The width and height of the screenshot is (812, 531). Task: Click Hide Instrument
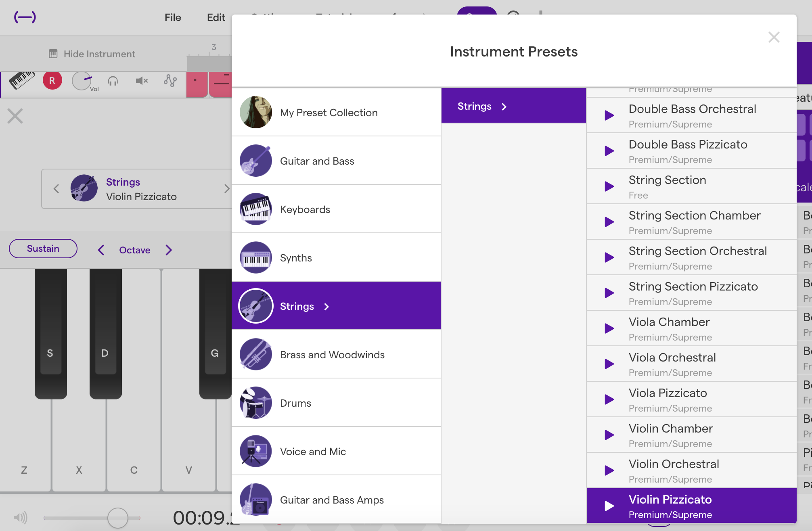[x=92, y=54]
